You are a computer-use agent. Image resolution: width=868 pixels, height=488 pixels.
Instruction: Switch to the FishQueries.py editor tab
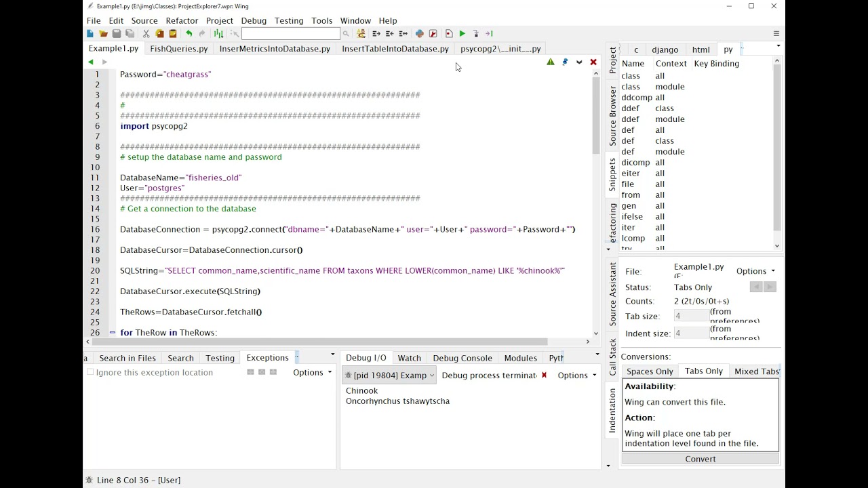click(x=179, y=49)
